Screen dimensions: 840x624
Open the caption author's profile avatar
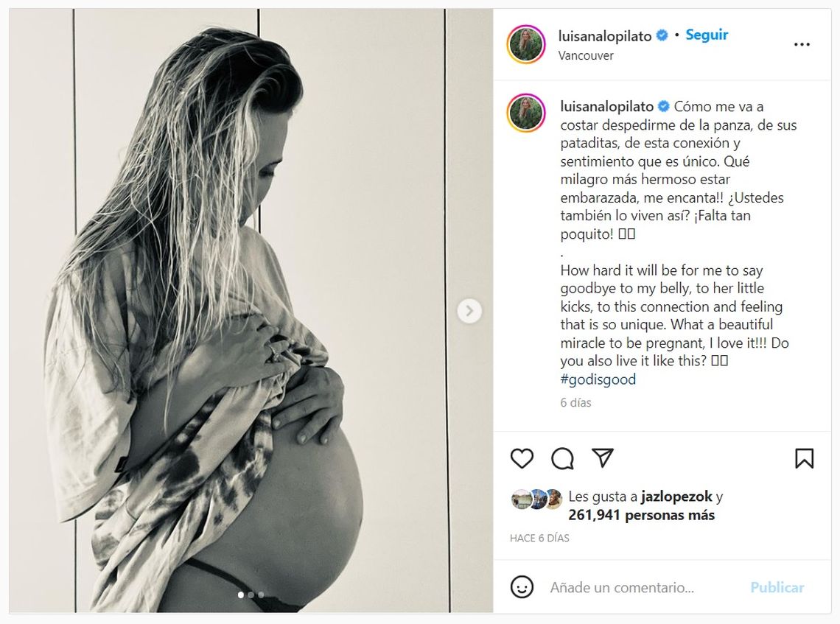pos(526,113)
